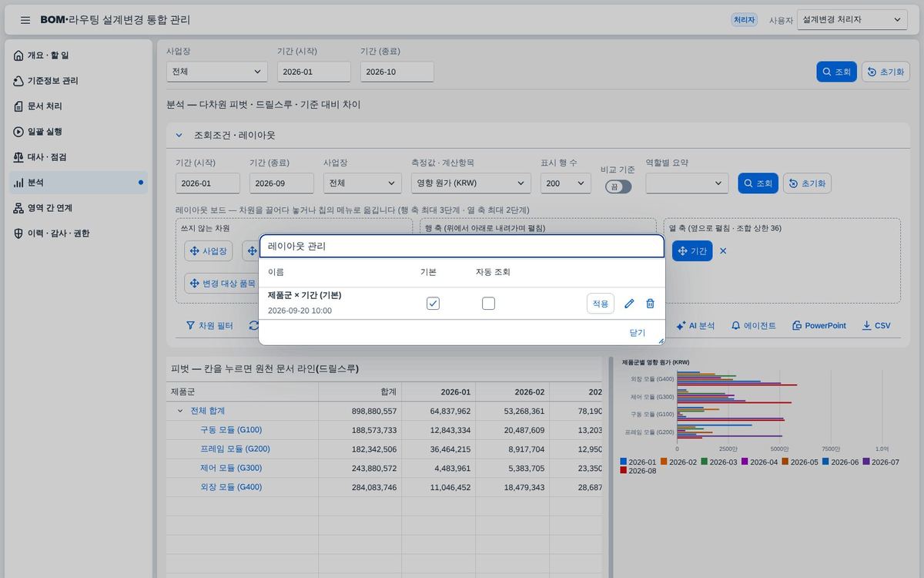
Task: Select the 사업장 dimension chip
Action: click(x=208, y=251)
